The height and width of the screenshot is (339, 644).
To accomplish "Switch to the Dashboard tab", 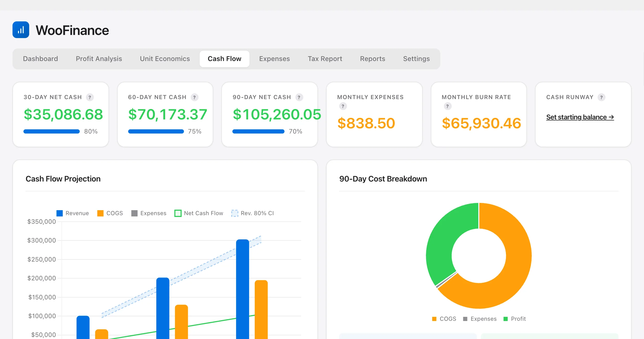I will tap(40, 59).
